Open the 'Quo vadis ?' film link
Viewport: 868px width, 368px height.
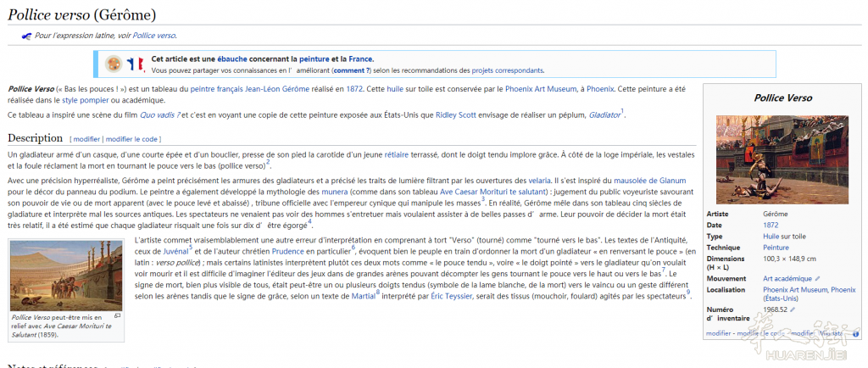(x=159, y=114)
